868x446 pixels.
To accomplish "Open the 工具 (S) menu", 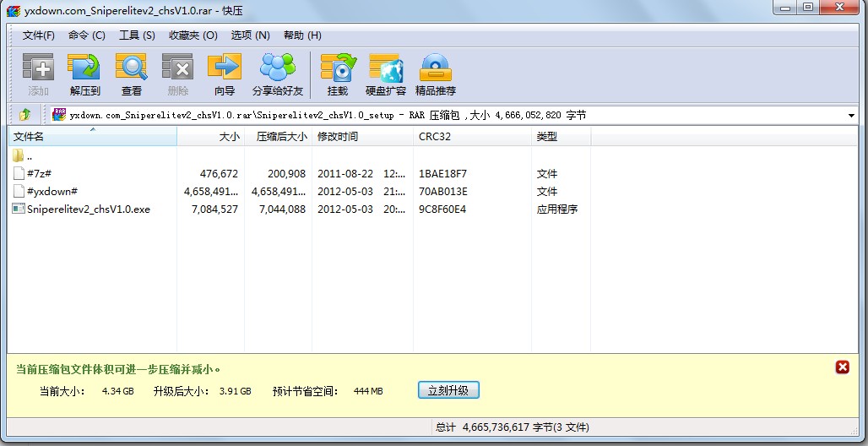I will coord(137,35).
